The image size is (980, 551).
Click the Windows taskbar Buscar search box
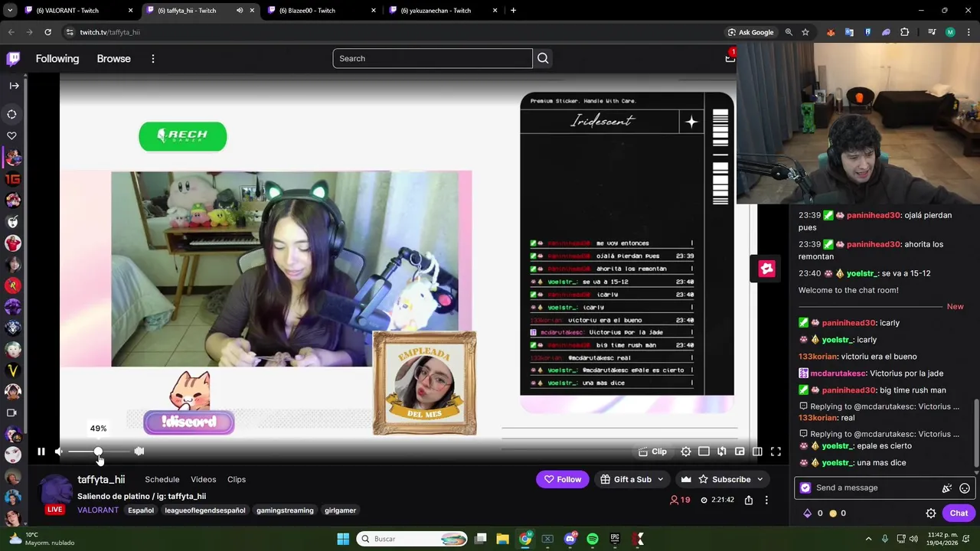point(413,539)
